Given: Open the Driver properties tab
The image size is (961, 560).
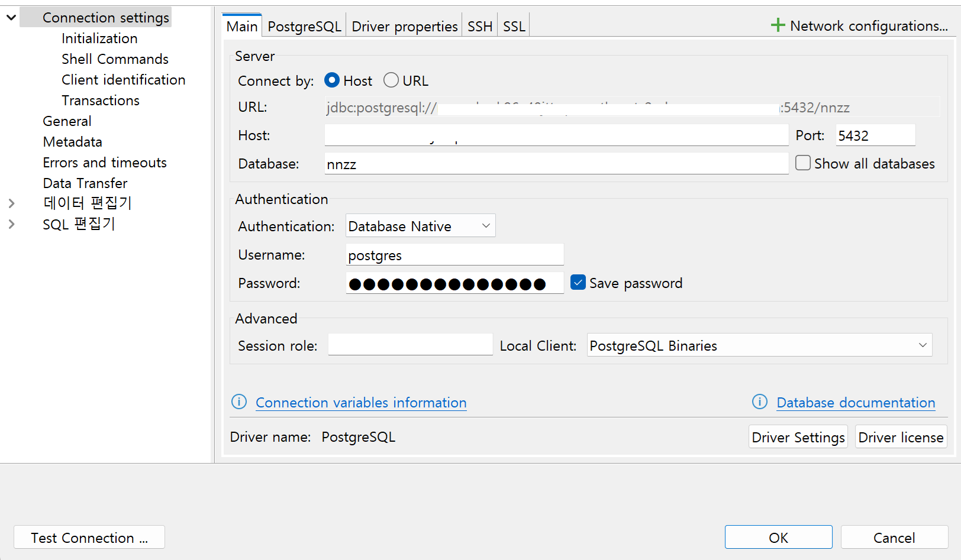Looking at the screenshot, I should click(405, 26).
